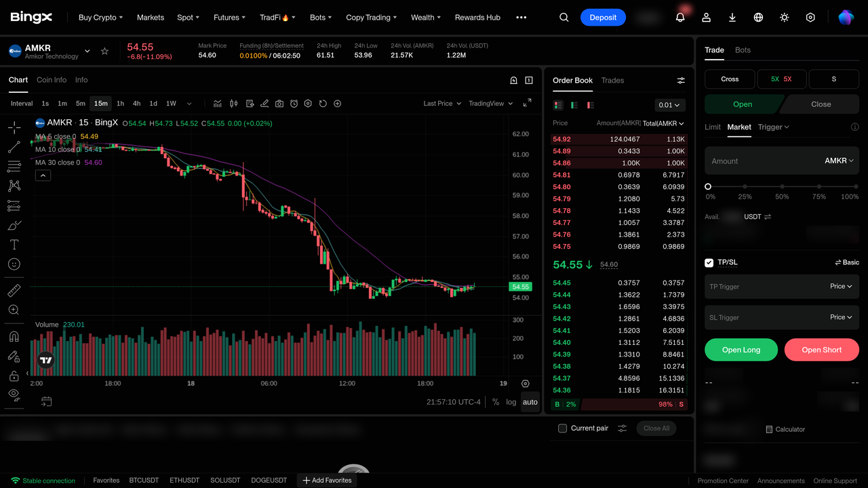Open the AMKR amount unit dropdown

pyautogui.click(x=839, y=161)
